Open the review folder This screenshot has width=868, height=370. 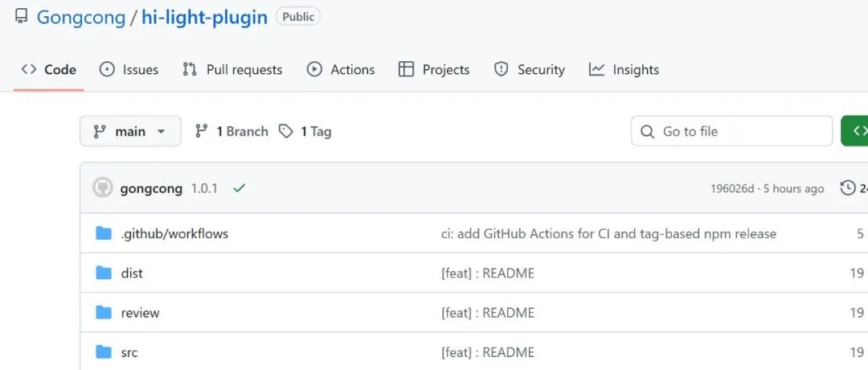tap(140, 313)
